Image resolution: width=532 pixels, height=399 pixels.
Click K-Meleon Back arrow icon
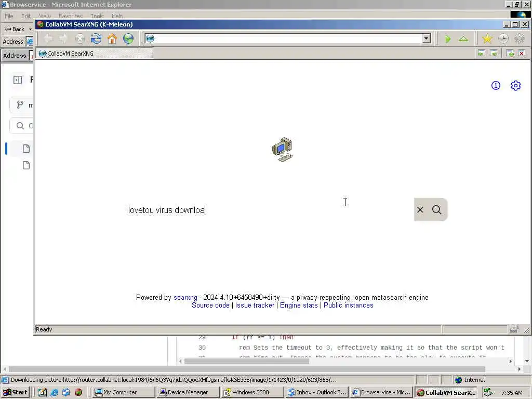48,38
